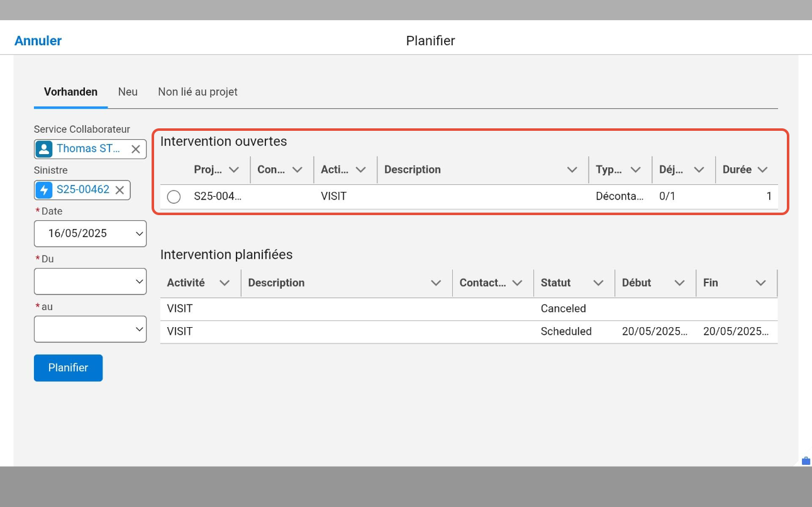This screenshot has height=507, width=812.
Task: Click the Canceled status cell
Action: point(563,309)
